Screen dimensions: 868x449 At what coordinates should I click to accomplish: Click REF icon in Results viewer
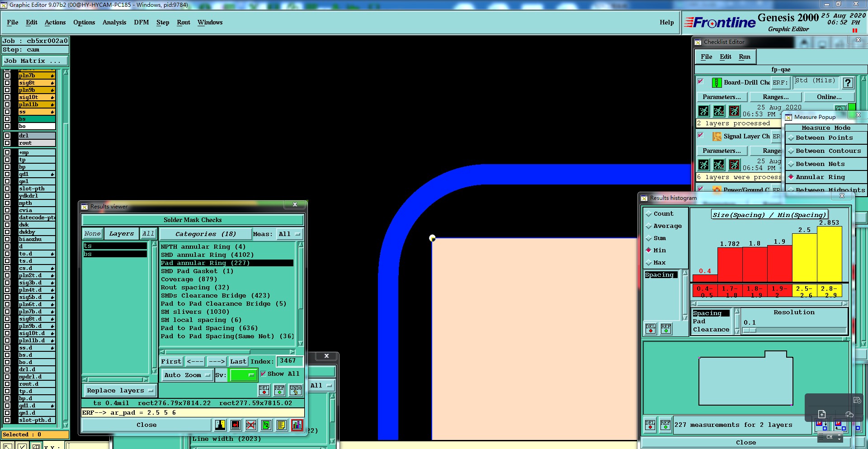279,390
